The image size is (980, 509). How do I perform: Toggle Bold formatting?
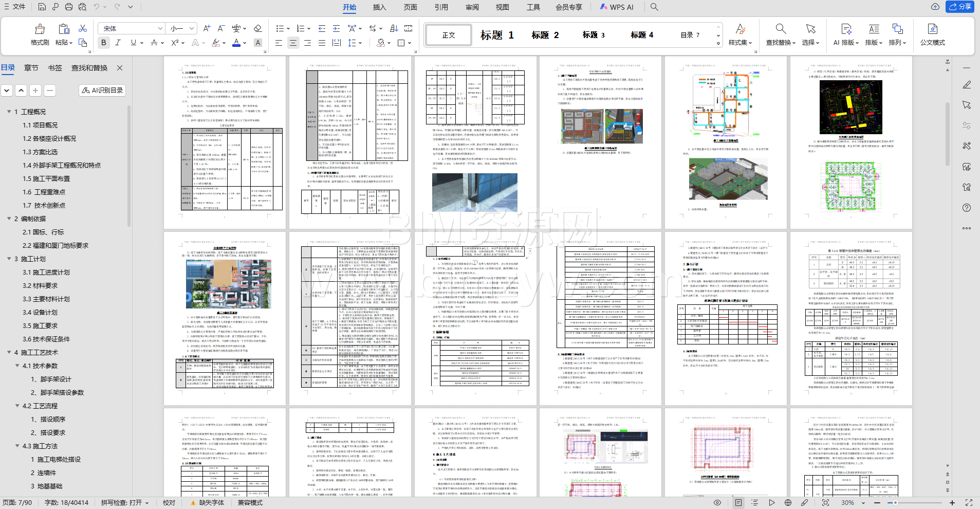pyautogui.click(x=104, y=43)
